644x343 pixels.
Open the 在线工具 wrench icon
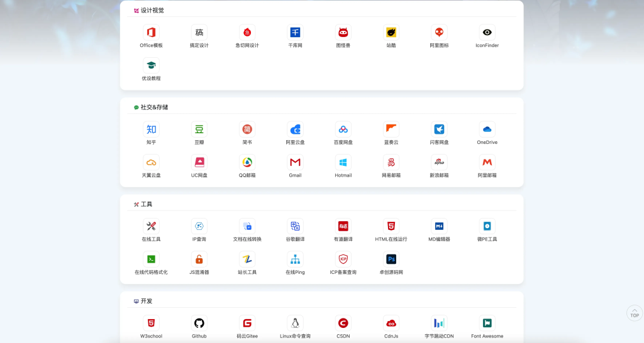click(x=151, y=226)
